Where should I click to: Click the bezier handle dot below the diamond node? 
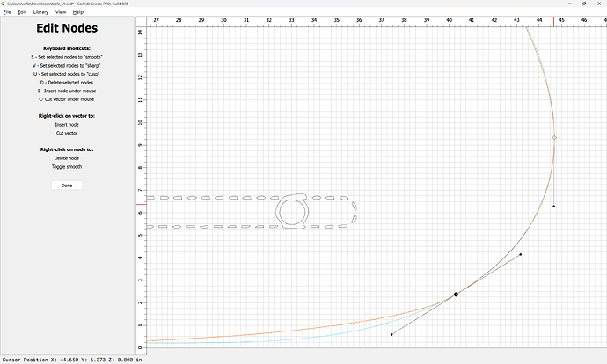tap(553, 207)
